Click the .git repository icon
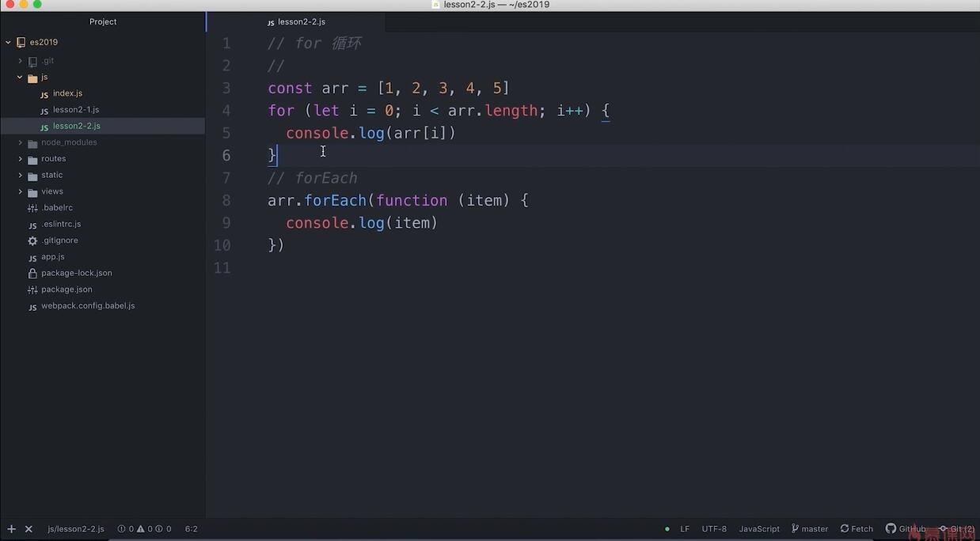The image size is (980, 541). click(32, 61)
